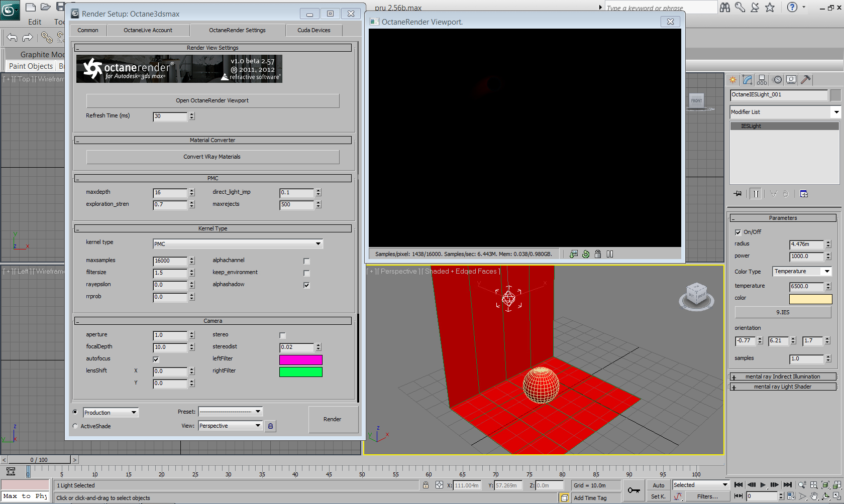Expand mental ray Indirect Illumination rollout
Image resolution: width=844 pixels, height=504 pixels.
[x=783, y=376]
